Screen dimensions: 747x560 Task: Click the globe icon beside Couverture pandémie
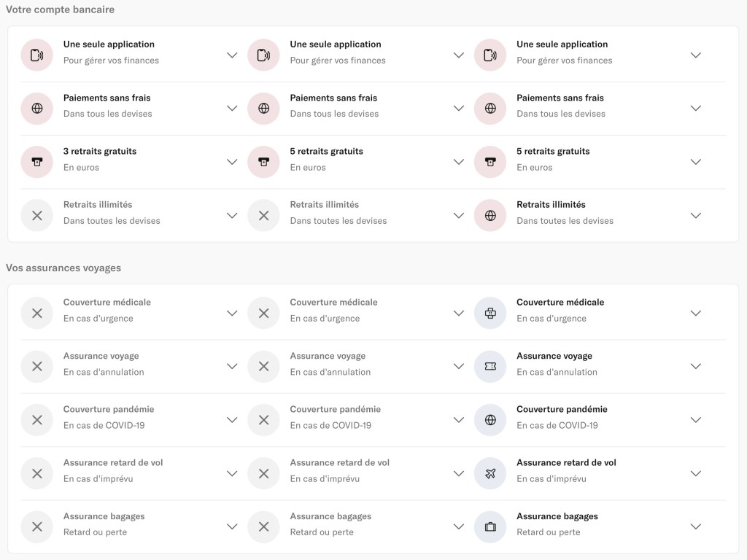(490, 420)
